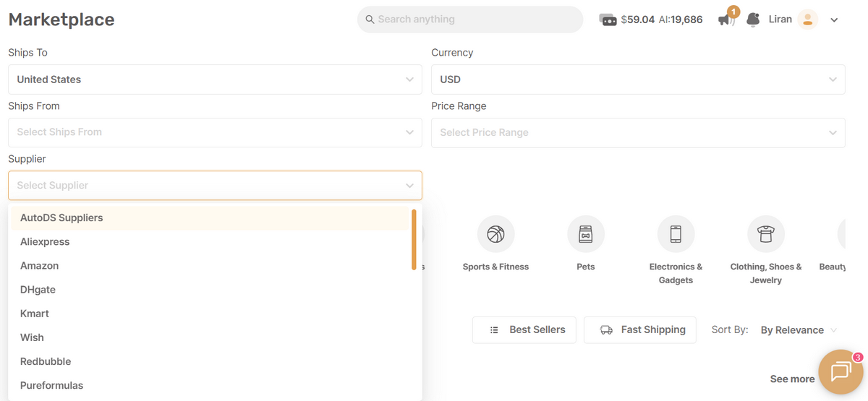
Task: Click the supplier list scrollbar
Action: (x=414, y=239)
